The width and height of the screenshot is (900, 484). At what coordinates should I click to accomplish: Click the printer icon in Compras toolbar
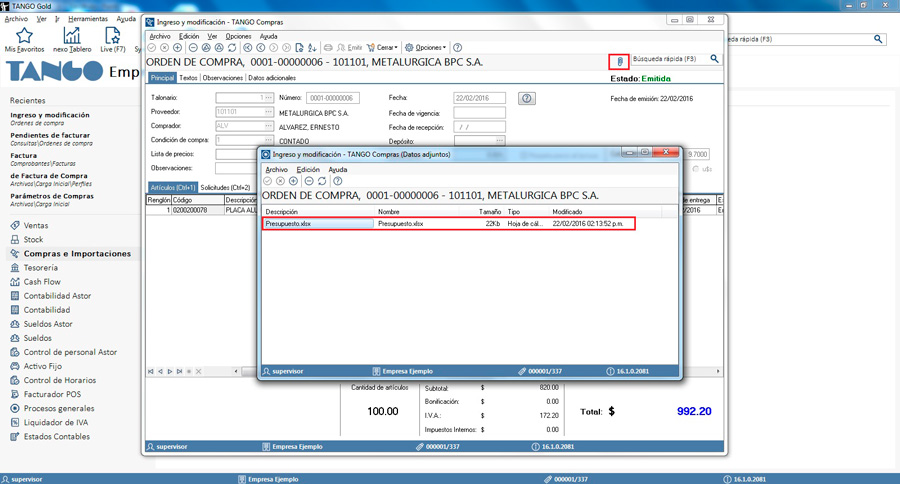click(x=328, y=48)
